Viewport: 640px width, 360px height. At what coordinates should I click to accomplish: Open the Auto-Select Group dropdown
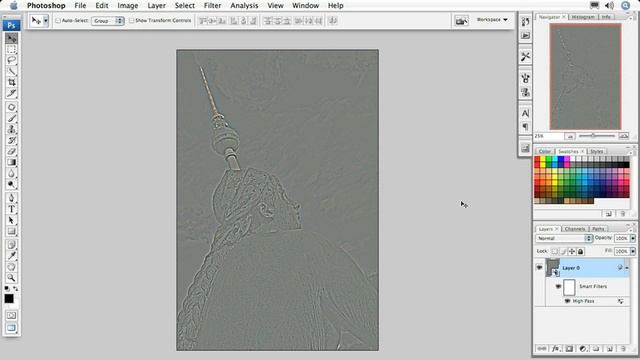point(108,20)
